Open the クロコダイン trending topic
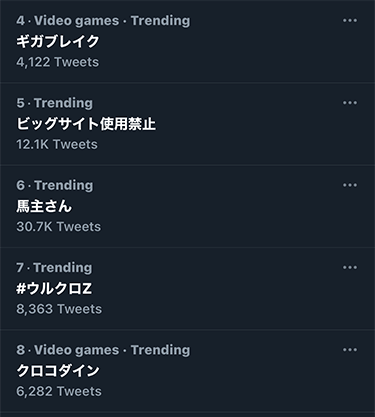This screenshot has width=375, height=417. [x=58, y=371]
